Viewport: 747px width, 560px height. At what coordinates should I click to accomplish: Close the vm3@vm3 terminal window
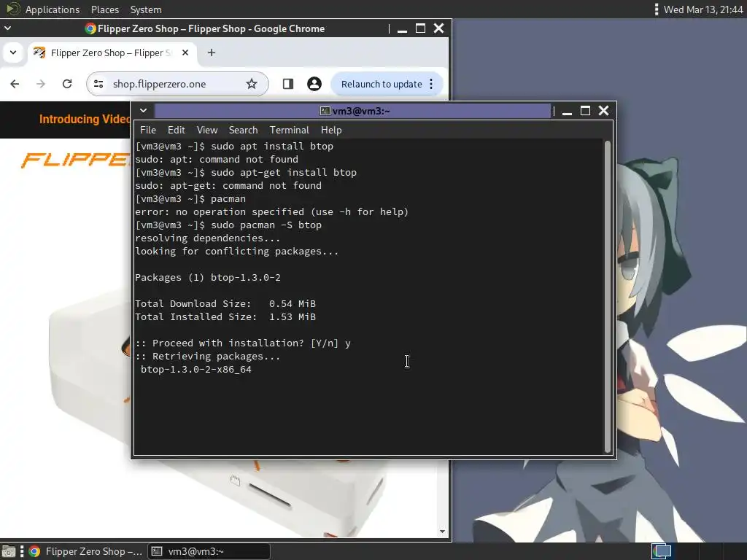coord(603,111)
